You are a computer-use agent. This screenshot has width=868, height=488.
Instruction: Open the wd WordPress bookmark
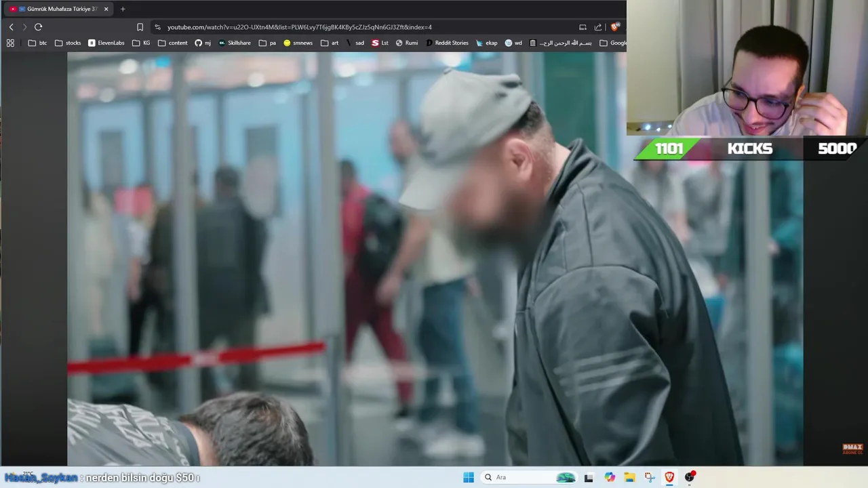pyautogui.click(x=513, y=43)
